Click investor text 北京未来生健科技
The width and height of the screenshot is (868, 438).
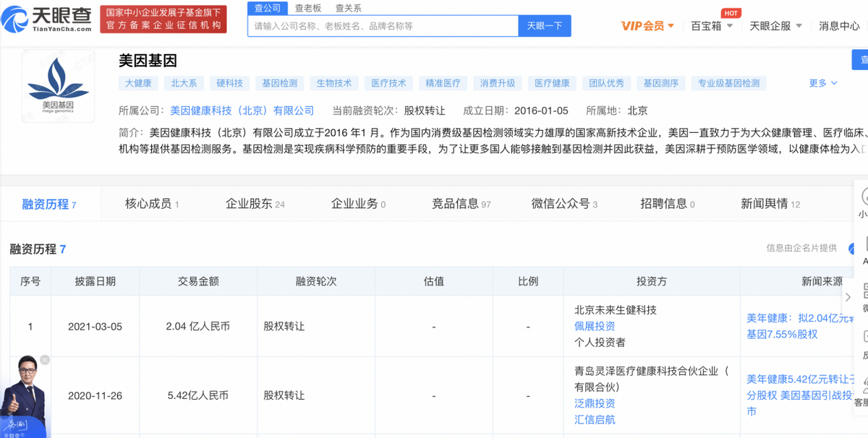pos(616,310)
